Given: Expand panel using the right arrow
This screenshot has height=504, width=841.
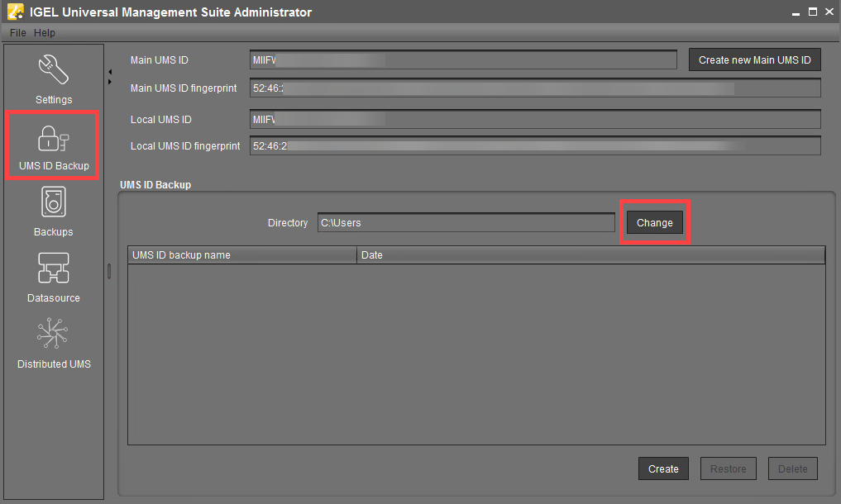Looking at the screenshot, I should [x=110, y=81].
